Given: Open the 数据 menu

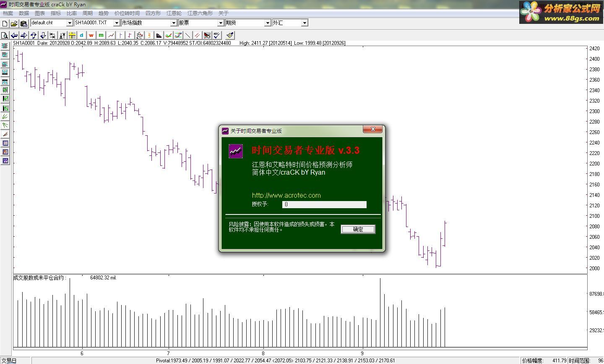Looking at the screenshot, I should 24,13.
